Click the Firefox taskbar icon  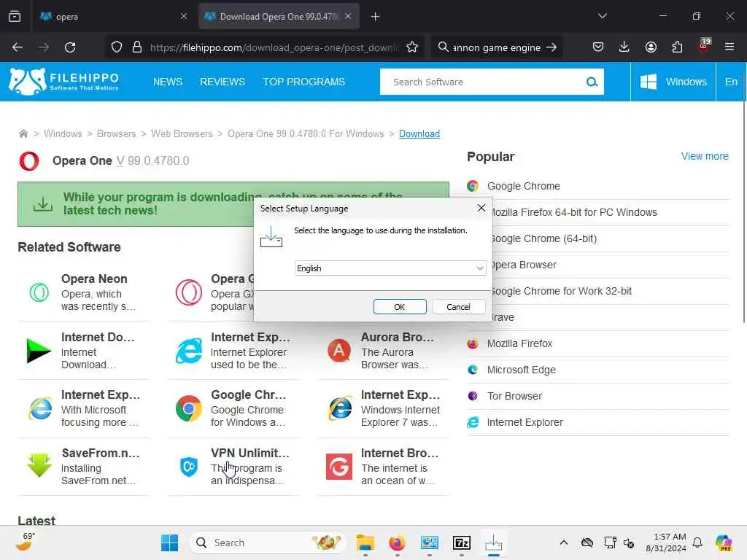tap(398, 542)
